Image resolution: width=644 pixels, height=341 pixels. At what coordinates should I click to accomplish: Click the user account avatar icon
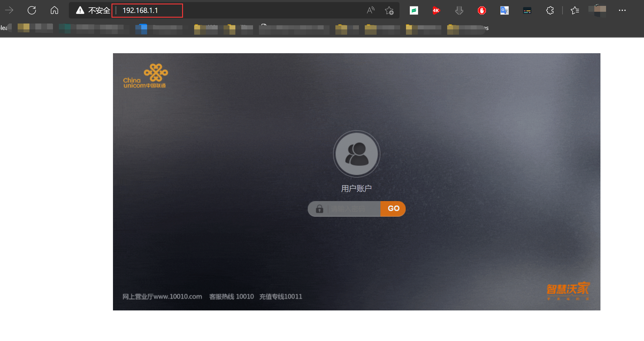[357, 154]
